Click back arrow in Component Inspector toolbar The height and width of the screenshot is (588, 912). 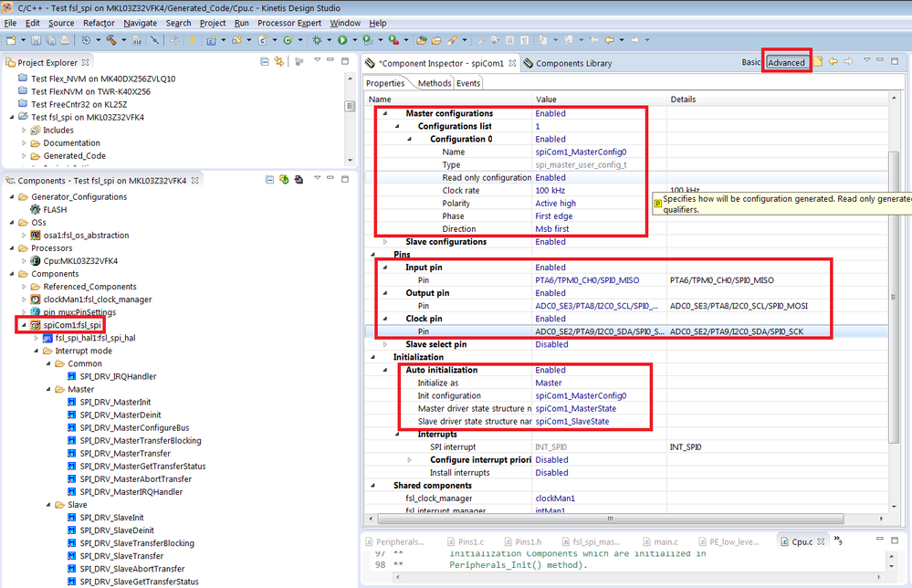[x=833, y=62]
